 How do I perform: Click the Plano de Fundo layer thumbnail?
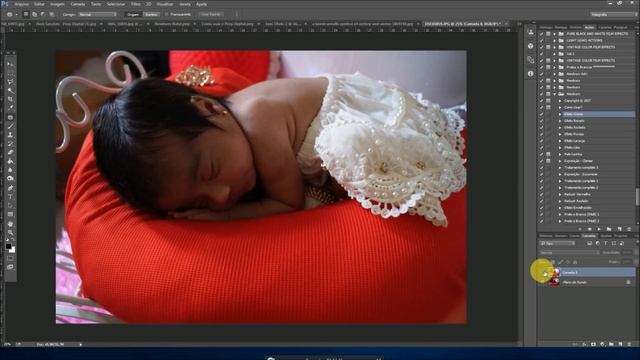coord(554,282)
